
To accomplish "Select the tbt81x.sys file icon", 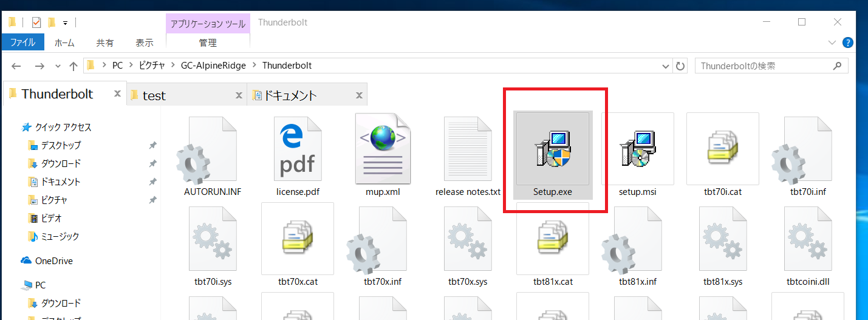I will point(723,239).
